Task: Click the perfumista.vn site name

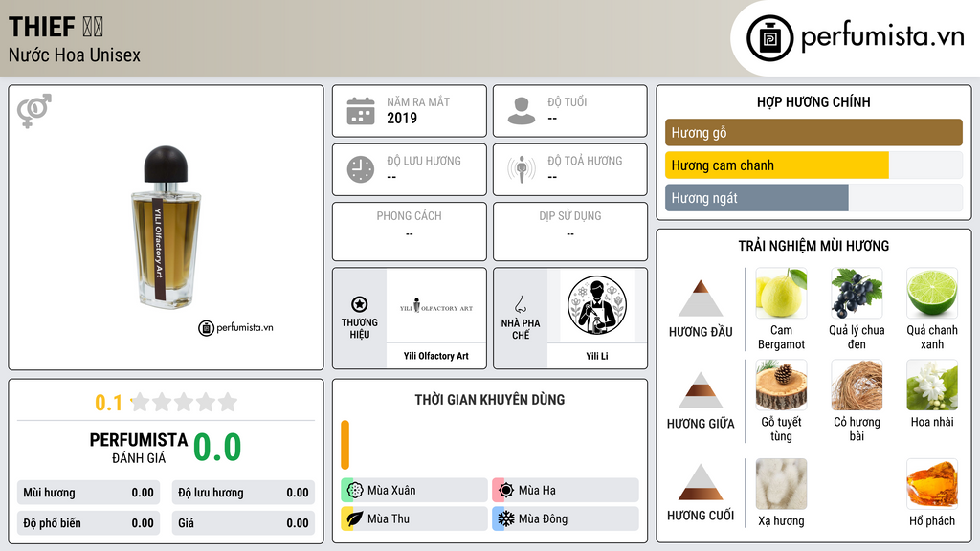Action: click(882, 36)
